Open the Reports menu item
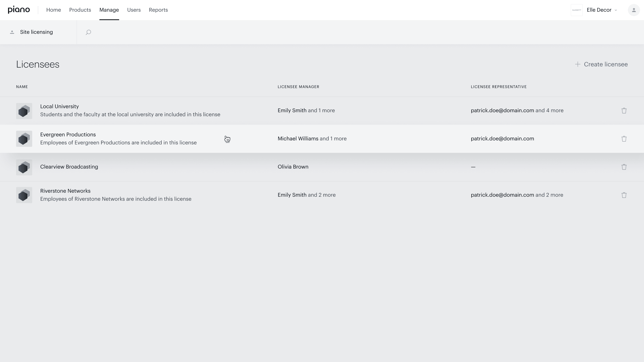 click(158, 10)
